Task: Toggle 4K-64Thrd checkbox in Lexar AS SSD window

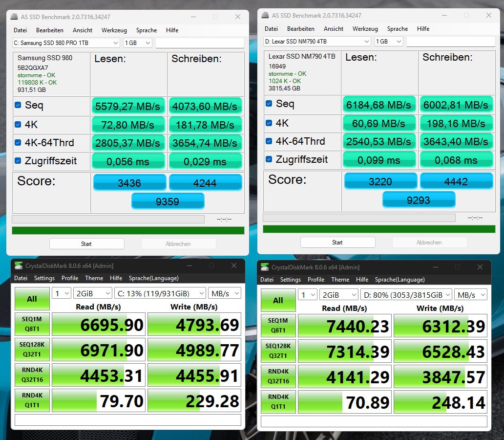Action: 269,141
